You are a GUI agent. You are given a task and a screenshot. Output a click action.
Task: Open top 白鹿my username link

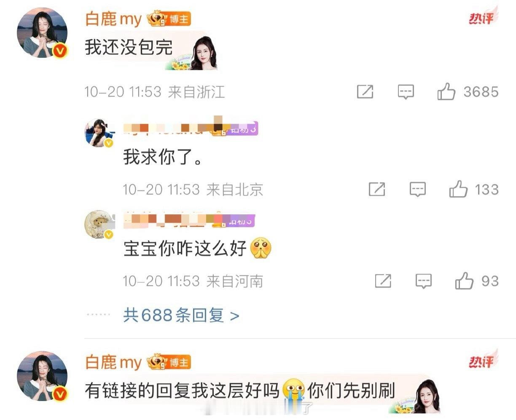tap(113, 19)
